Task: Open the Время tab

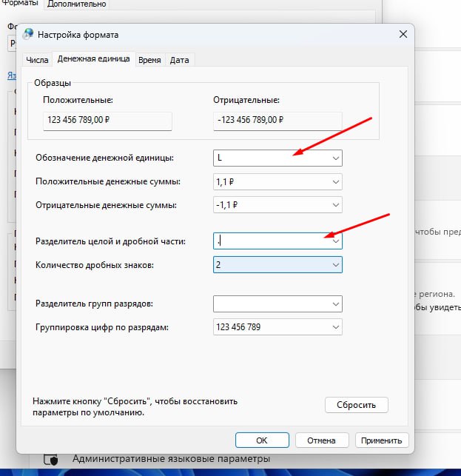Action: (x=149, y=60)
